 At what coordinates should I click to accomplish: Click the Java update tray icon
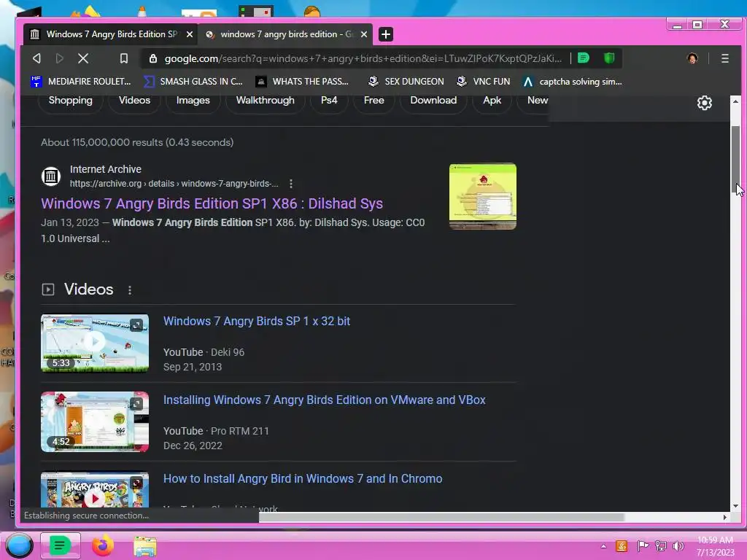click(622, 546)
